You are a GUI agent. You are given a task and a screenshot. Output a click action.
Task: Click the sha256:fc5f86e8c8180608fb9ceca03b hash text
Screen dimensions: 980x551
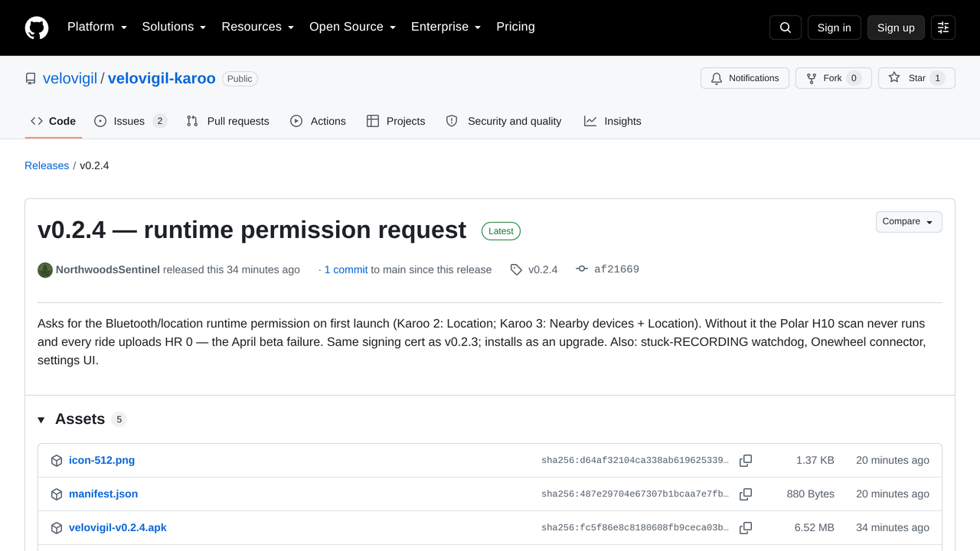pos(635,528)
